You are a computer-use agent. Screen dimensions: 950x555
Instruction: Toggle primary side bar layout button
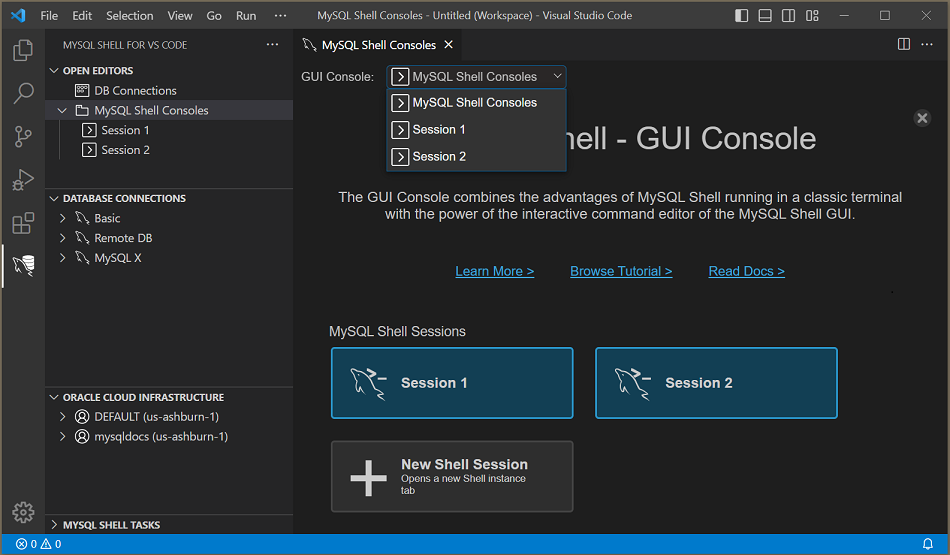click(741, 16)
